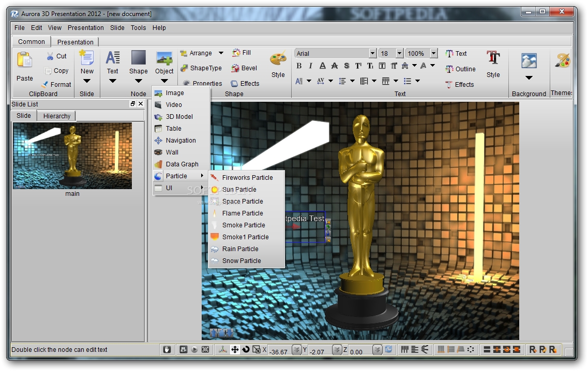Open the text Style icon
This screenshot has height=371, width=588.
coord(493,58)
